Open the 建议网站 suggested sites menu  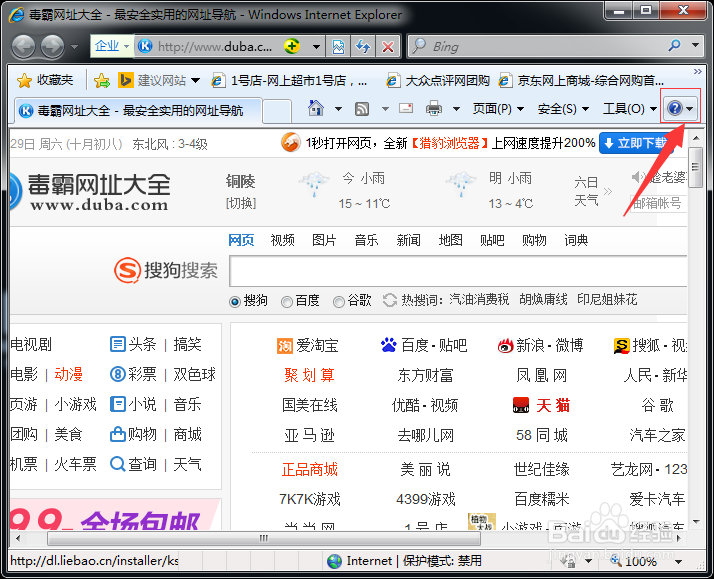[x=159, y=81]
